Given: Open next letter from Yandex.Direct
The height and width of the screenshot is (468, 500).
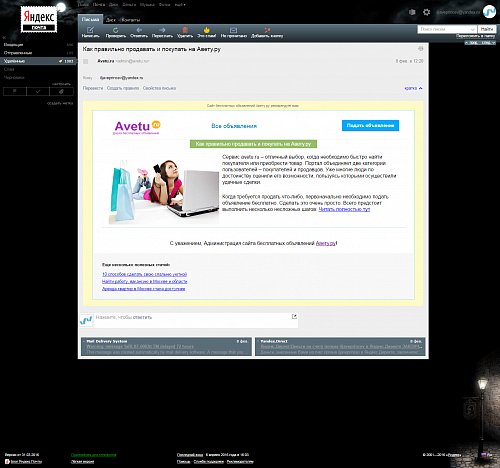Looking at the screenshot, I should [x=340, y=346].
